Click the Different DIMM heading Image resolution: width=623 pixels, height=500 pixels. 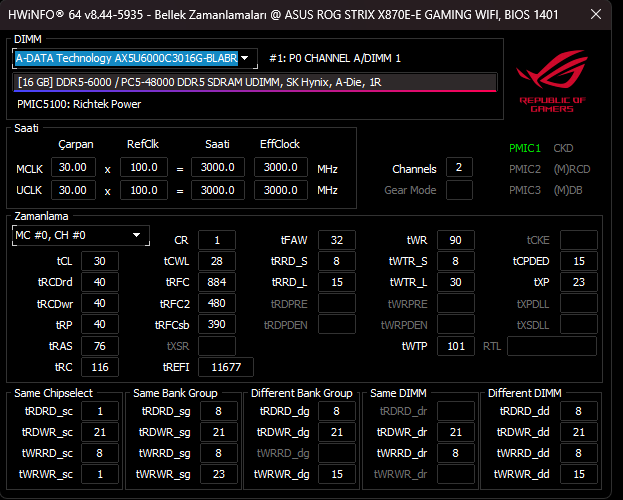524,393
